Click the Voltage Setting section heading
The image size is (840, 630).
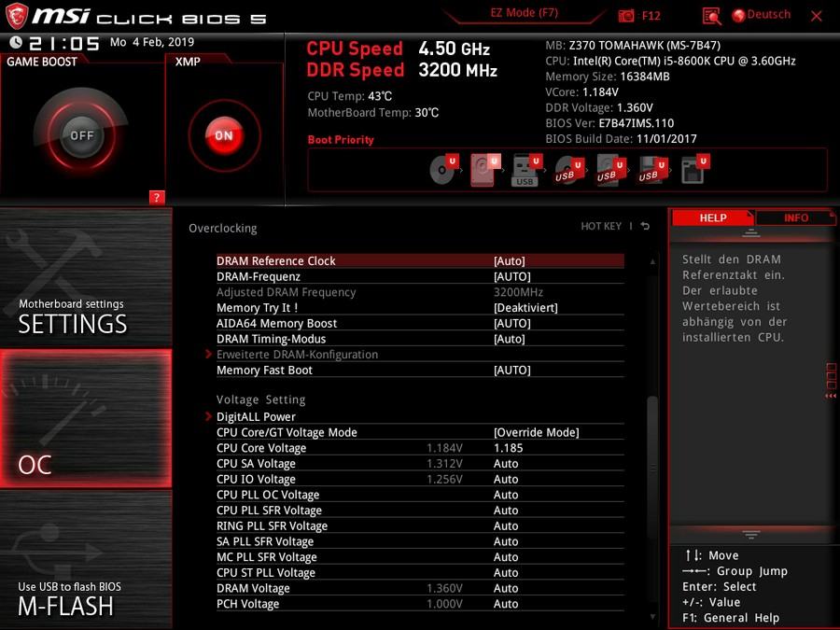click(261, 399)
